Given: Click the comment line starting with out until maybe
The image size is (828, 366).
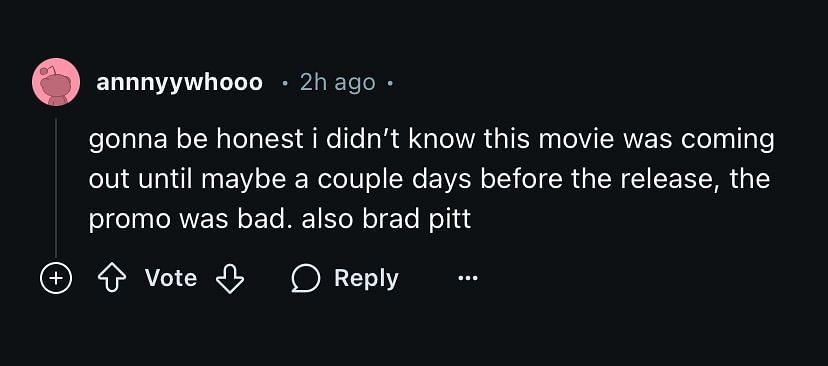Looking at the screenshot, I should [429, 180].
